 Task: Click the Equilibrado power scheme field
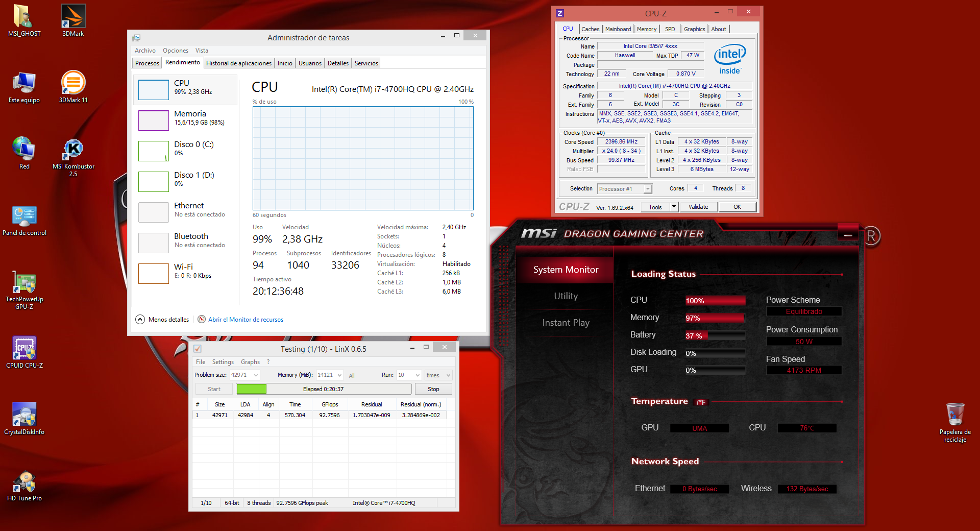(804, 311)
